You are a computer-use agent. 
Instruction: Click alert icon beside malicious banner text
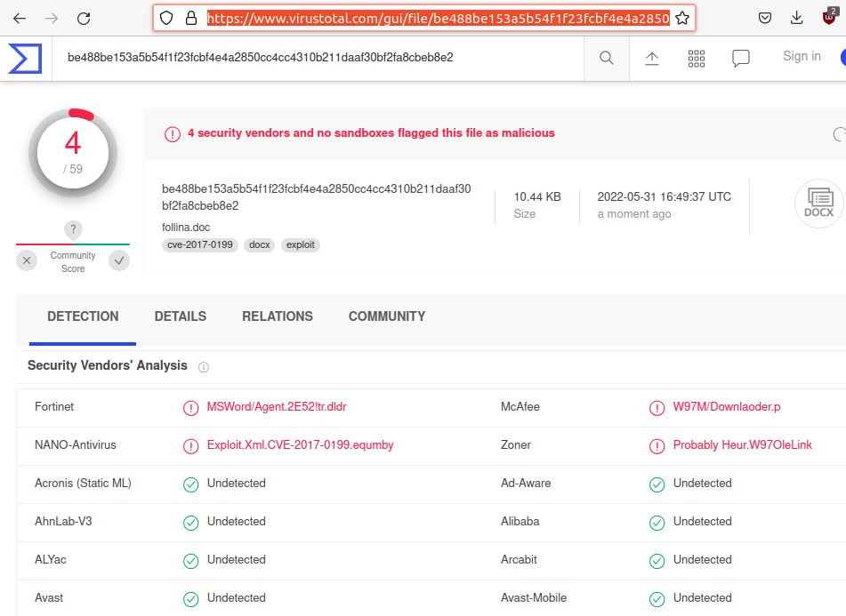coord(172,134)
